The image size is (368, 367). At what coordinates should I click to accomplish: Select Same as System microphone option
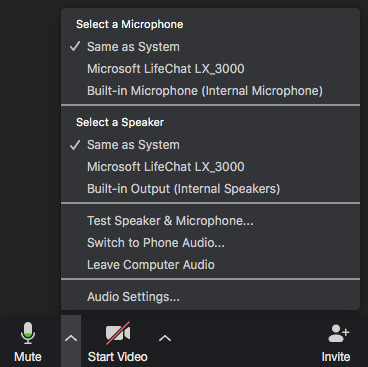tap(210, 47)
